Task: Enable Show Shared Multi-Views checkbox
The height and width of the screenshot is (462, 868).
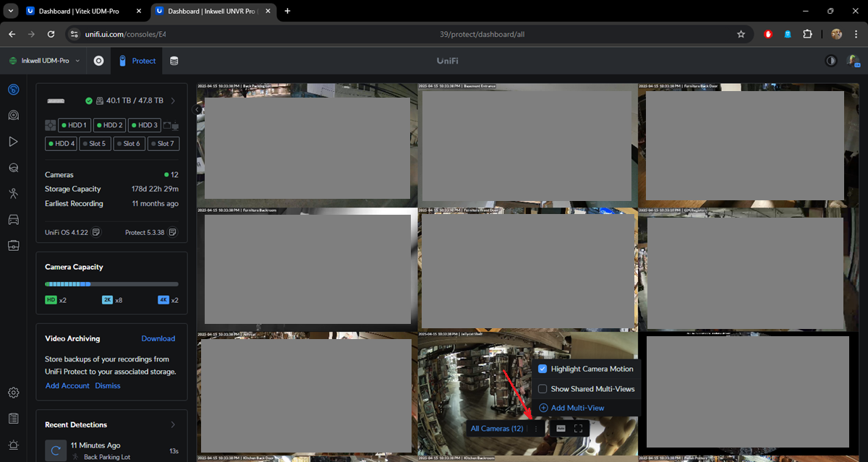Action: 542,389
